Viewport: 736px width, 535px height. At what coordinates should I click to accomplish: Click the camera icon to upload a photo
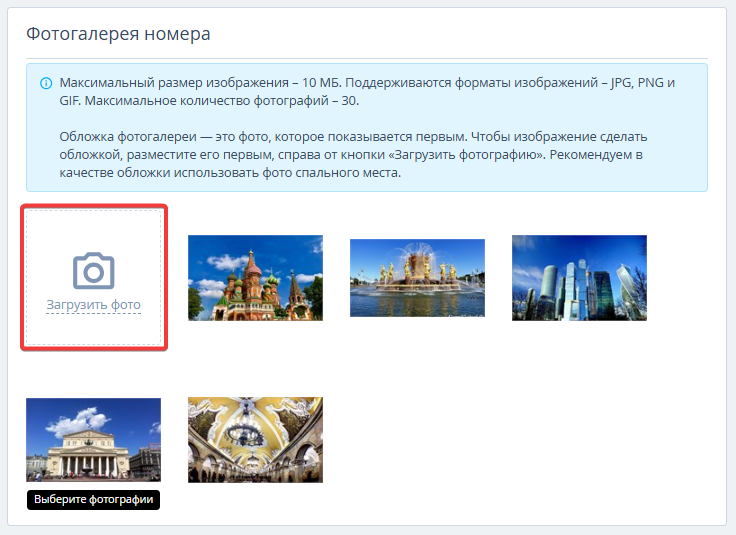[93, 271]
